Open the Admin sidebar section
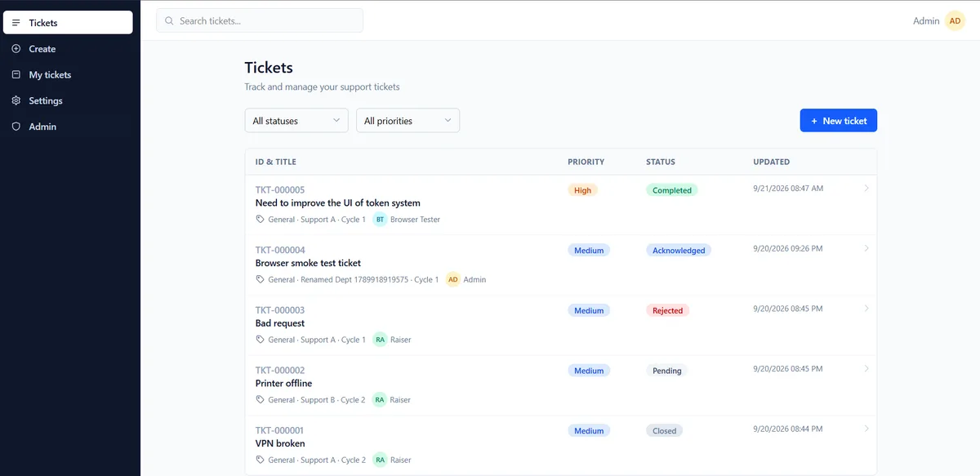The height and width of the screenshot is (476, 980). 68,127
